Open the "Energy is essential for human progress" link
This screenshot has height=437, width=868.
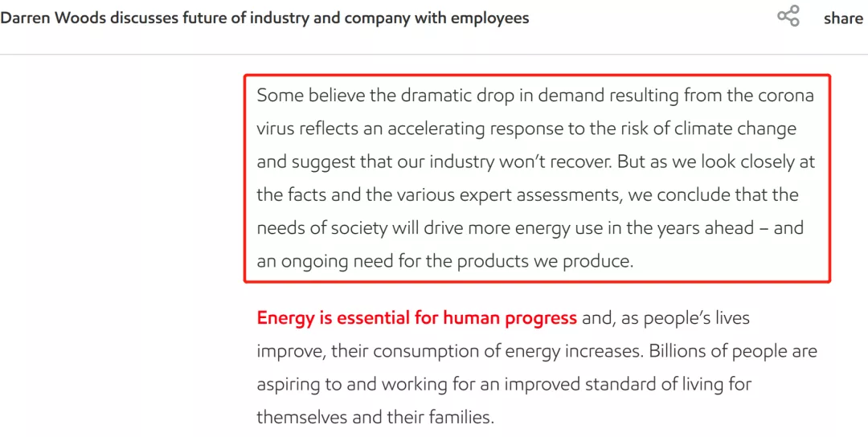point(417,318)
